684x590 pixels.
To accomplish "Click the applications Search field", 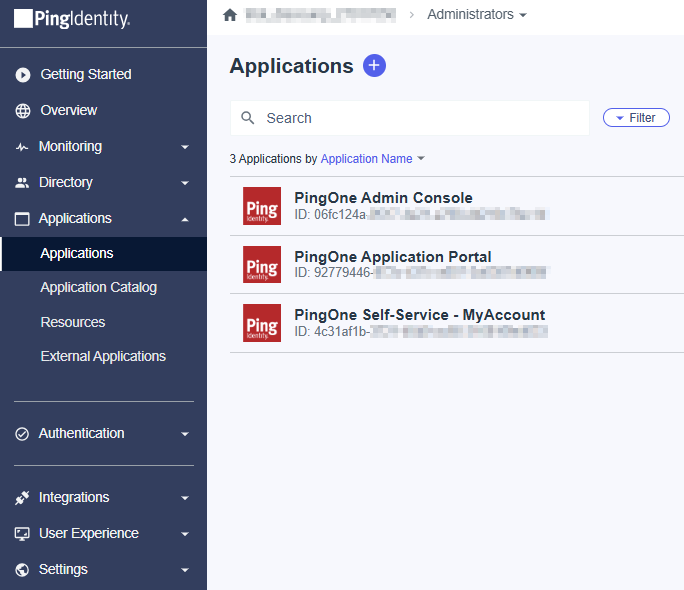I will tap(420, 118).
